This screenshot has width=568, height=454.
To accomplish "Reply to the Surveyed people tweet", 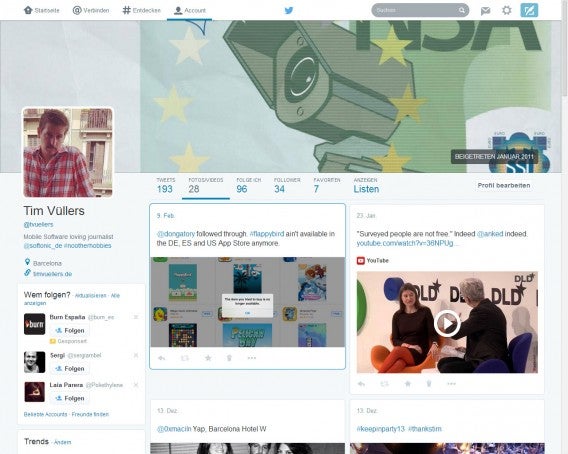I will click(361, 384).
